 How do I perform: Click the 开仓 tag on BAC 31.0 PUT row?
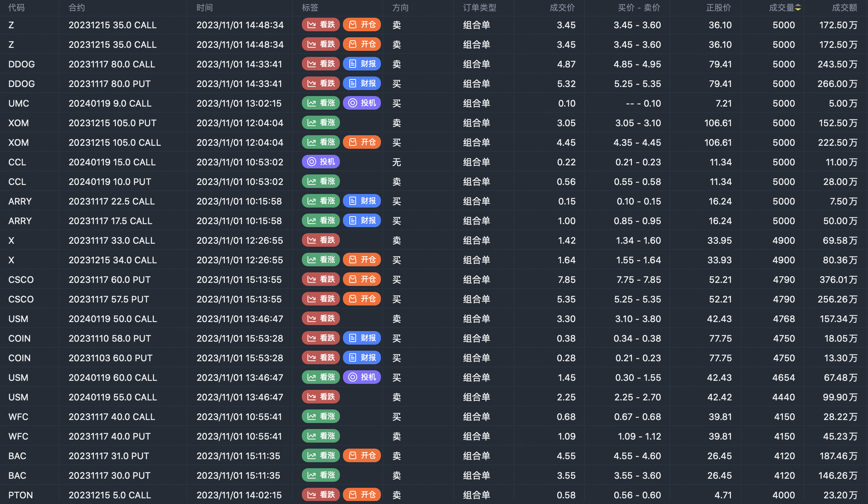(x=362, y=455)
